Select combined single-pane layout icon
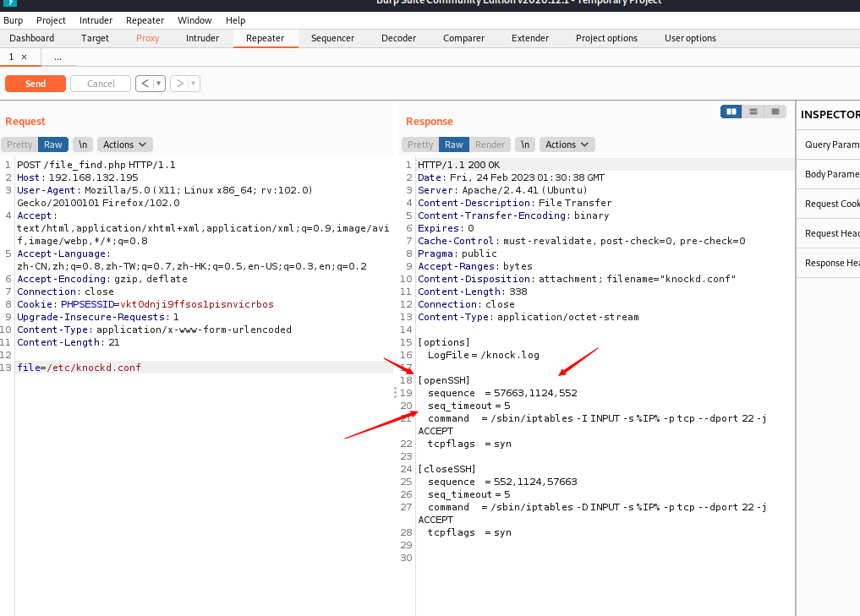 775,112
